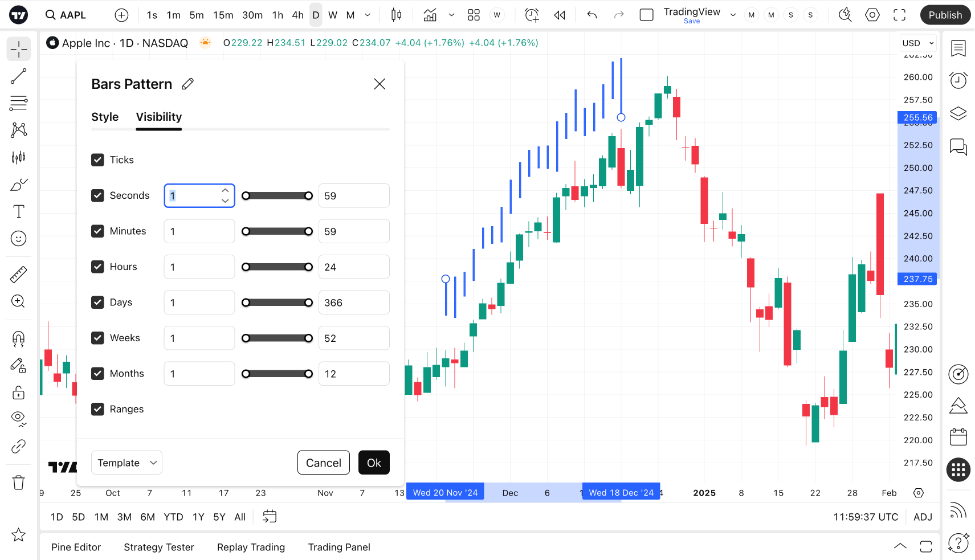Uncheck the Ranges checkbox
This screenshot has width=975, height=560.
97,410
